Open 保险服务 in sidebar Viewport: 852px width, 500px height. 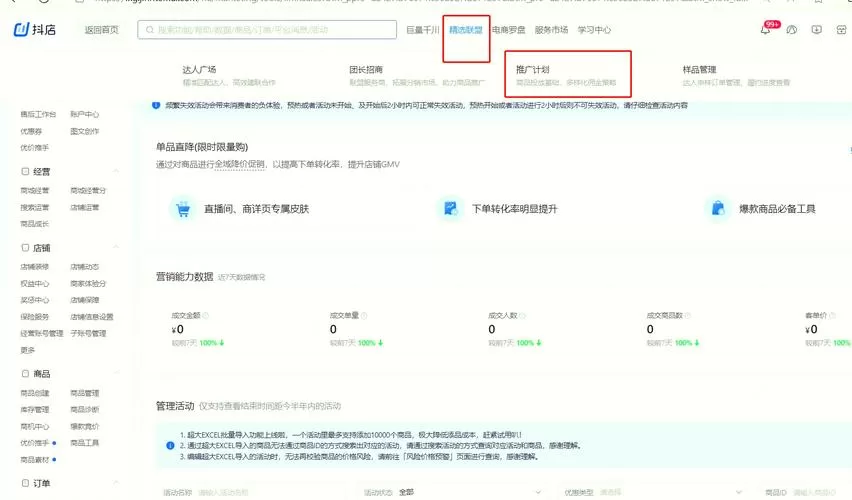[35, 316]
